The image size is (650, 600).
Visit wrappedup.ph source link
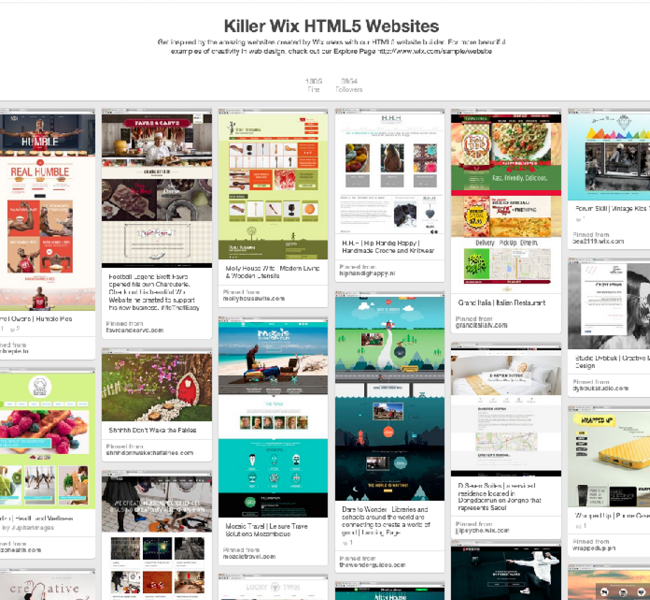[594, 548]
